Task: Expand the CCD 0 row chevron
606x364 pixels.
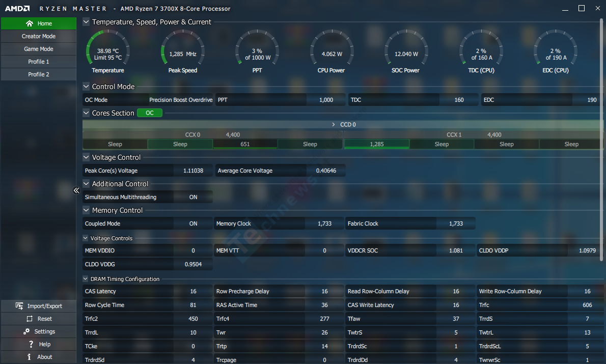Action: pyautogui.click(x=334, y=124)
